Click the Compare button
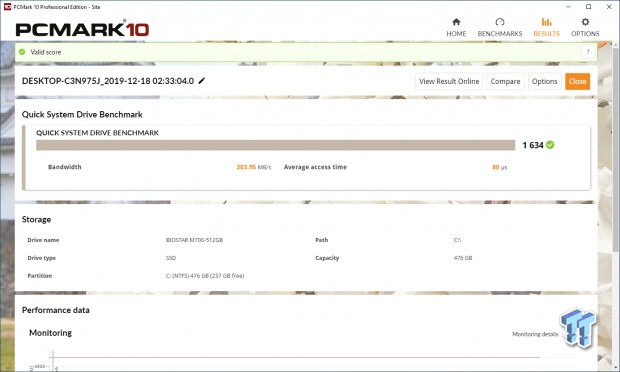The height and width of the screenshot is (372, 620). click(x=505, y=81)
